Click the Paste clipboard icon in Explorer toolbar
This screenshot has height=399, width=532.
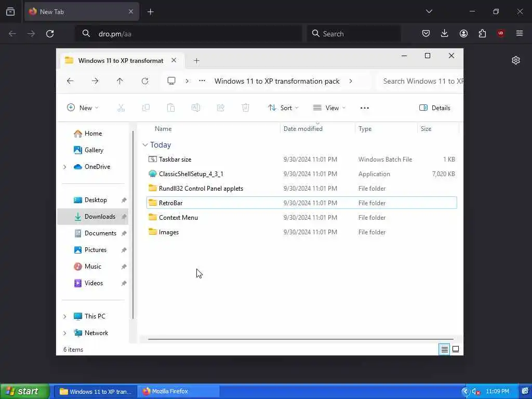click(171, 108)
